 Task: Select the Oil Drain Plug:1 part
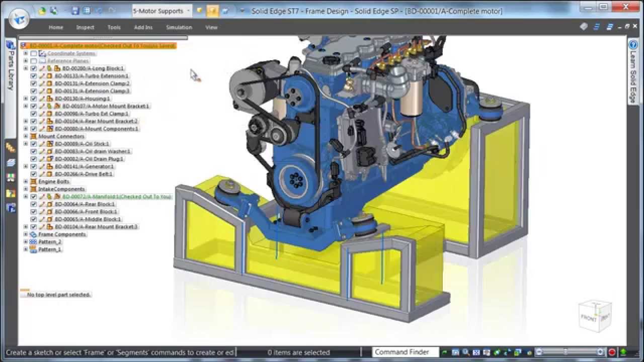89,159
